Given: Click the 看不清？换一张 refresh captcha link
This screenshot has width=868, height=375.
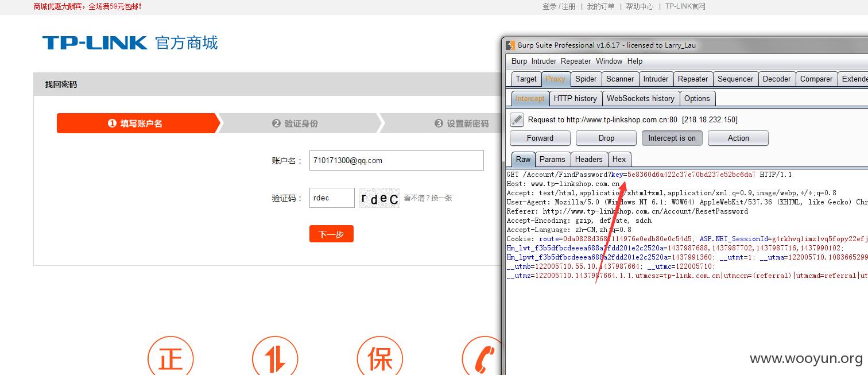Looking at the screenshot, I should 428,198.
